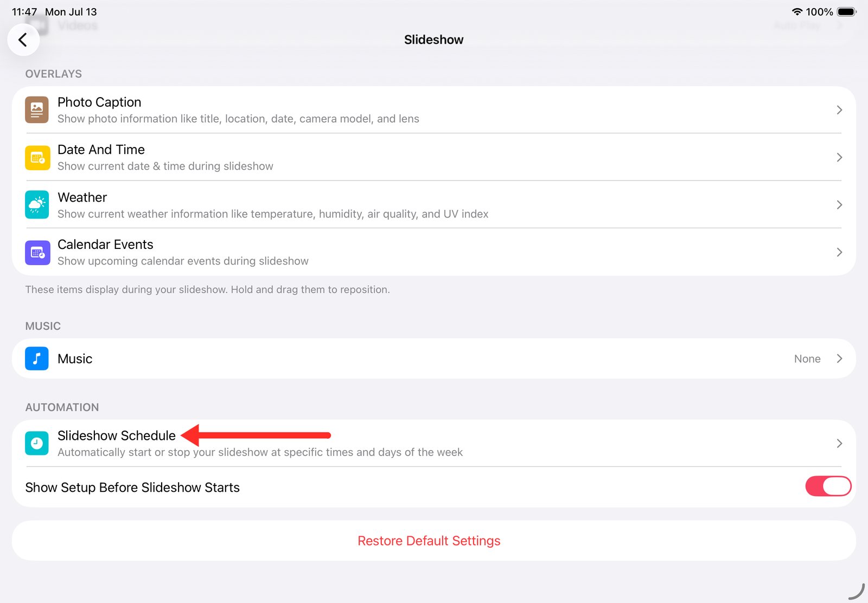Open the Weather row chevron

point(839,205)
